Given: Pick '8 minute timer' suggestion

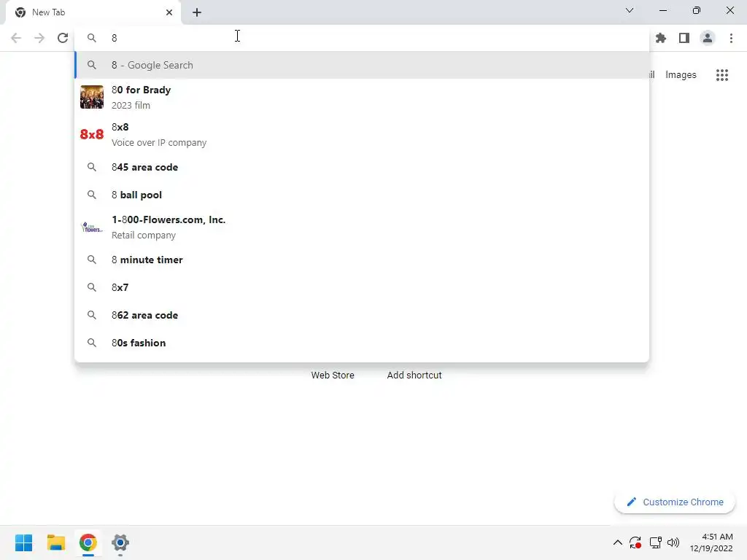Looking at the screenshot, I should [362, 260].
